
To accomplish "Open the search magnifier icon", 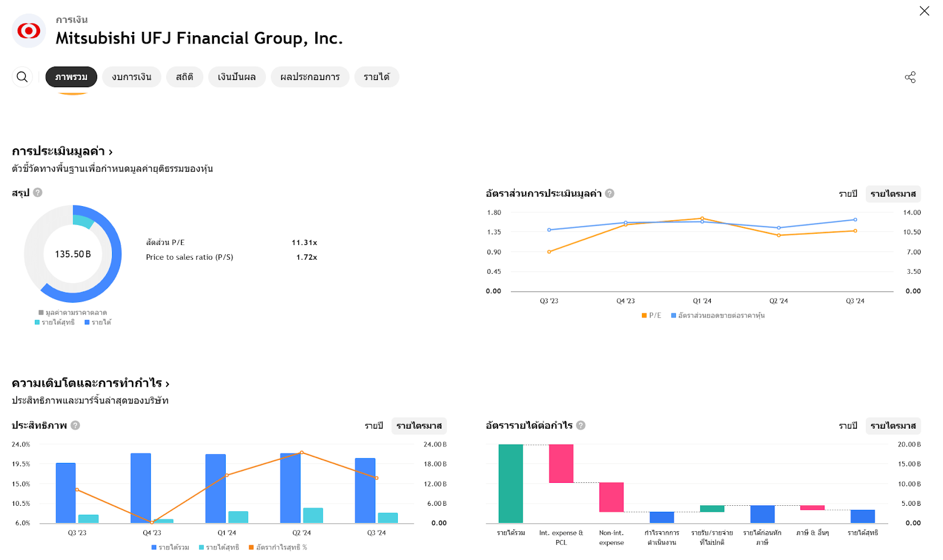I will [22, 77].
